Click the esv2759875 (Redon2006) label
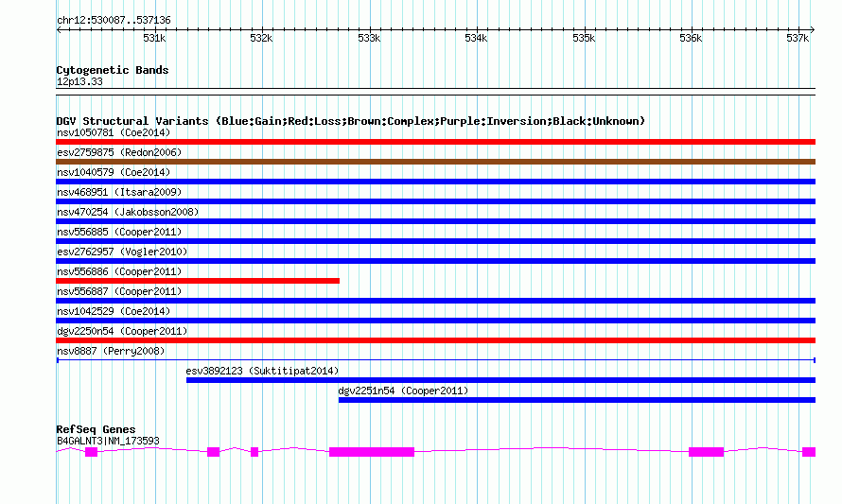842x504 pixels. (x=119, y=152)
